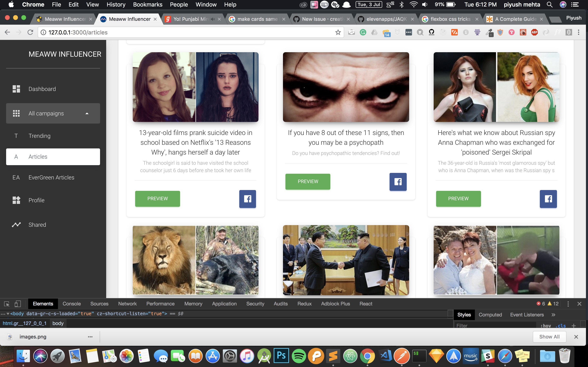Open Dashboard from sidebar icon
Image resolution: width=588 pixels, height=367 pixels.
(16, 89)
